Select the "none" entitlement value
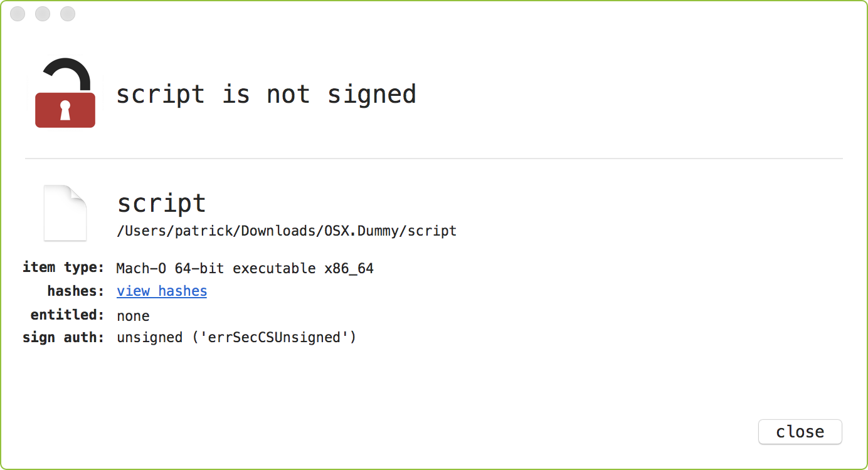The width and height of the screenshot is (868, 470). [x=133, y=316]
